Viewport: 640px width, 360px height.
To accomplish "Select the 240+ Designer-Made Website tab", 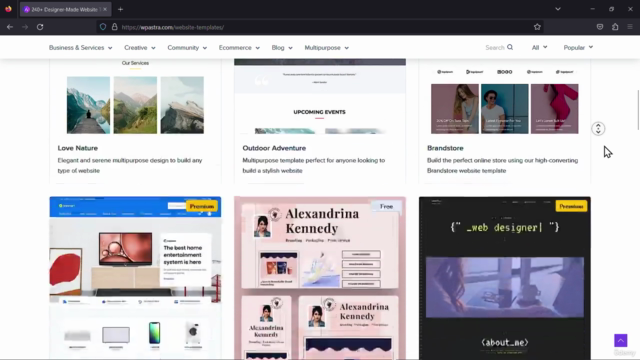I will pos(64,9).
